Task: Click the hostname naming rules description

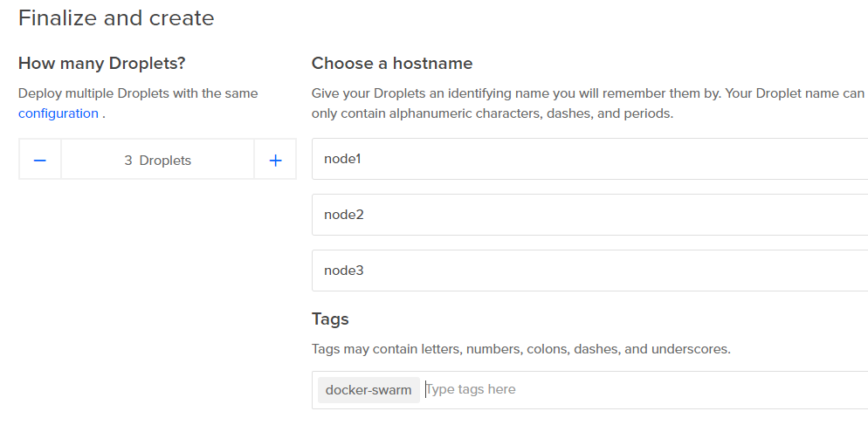Action: coord(587,103)
